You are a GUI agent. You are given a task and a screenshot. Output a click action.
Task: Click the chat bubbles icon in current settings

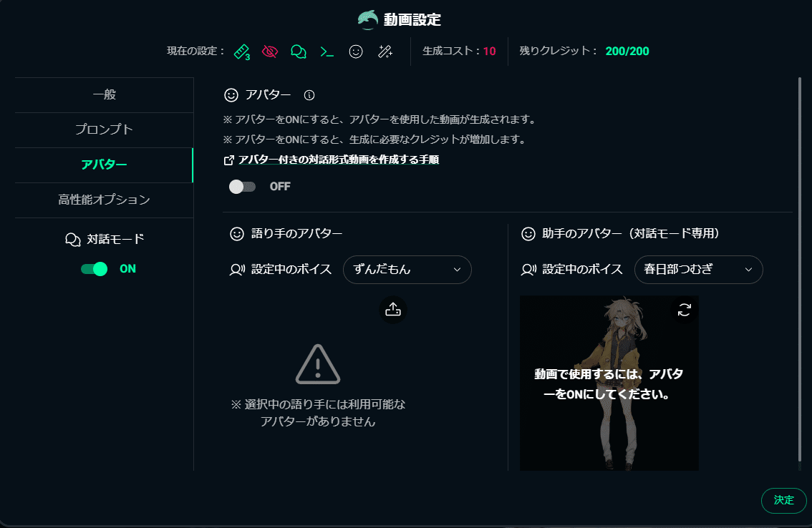(x=299, y=52)
